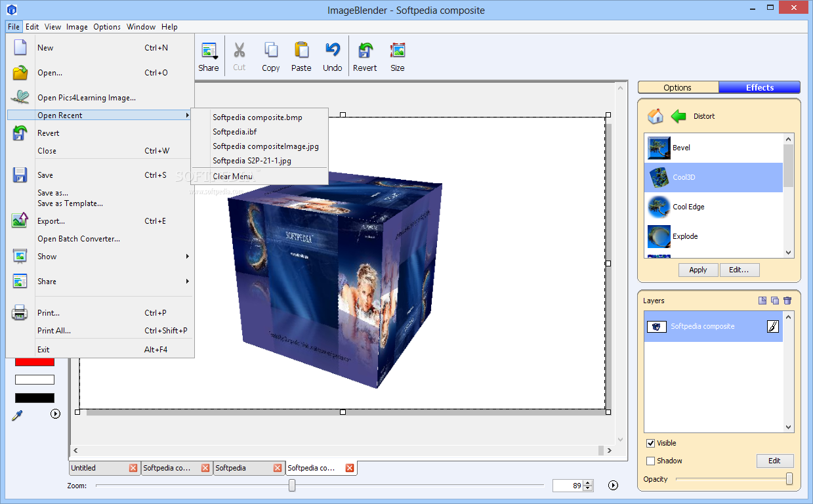
Task: Click Clear Menu in recent files
Action: (x=232, y=177)
